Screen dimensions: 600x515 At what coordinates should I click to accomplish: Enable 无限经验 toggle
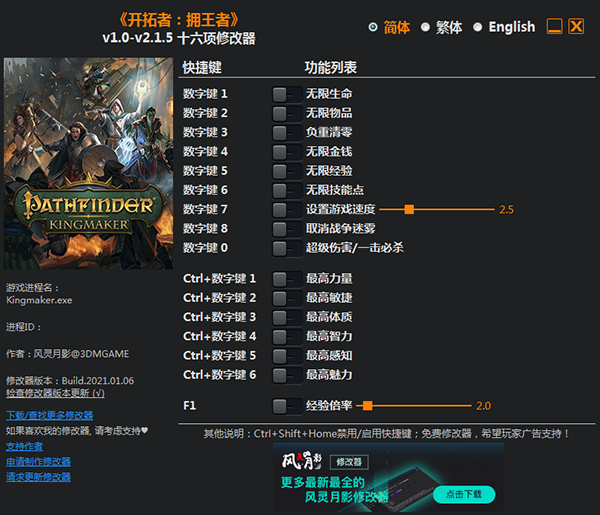click(x=287, y=171)
